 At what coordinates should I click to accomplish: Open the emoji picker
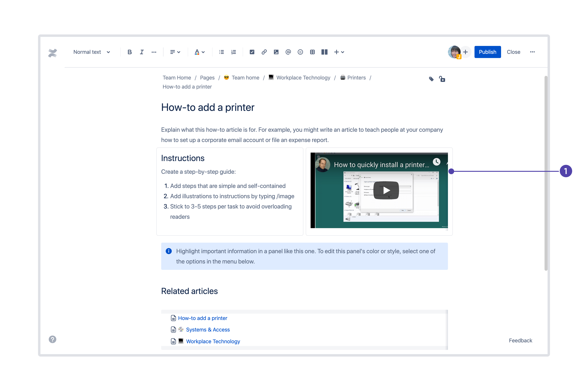[x=300, y=52]
